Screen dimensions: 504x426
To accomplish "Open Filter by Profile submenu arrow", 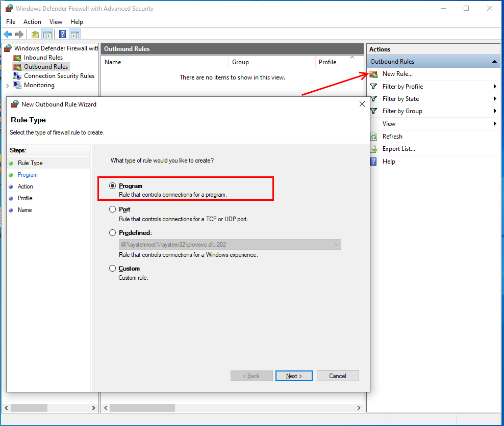I will click(495, 87).
